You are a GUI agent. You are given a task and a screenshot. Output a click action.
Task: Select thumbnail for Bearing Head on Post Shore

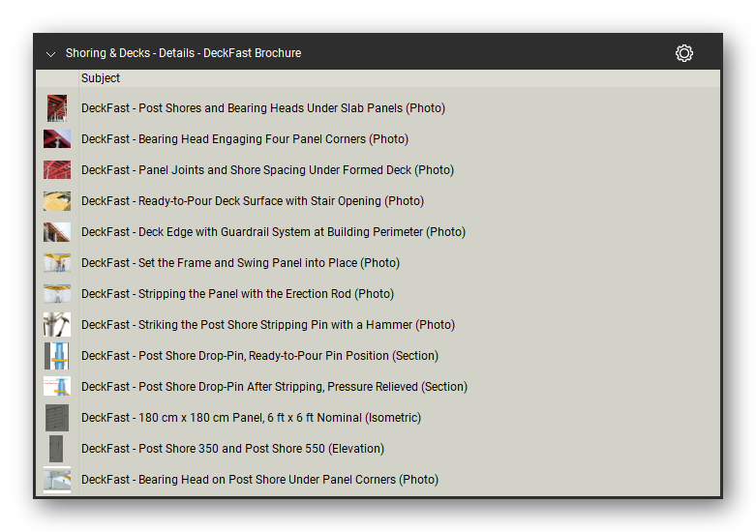click(x=57, y=480)
